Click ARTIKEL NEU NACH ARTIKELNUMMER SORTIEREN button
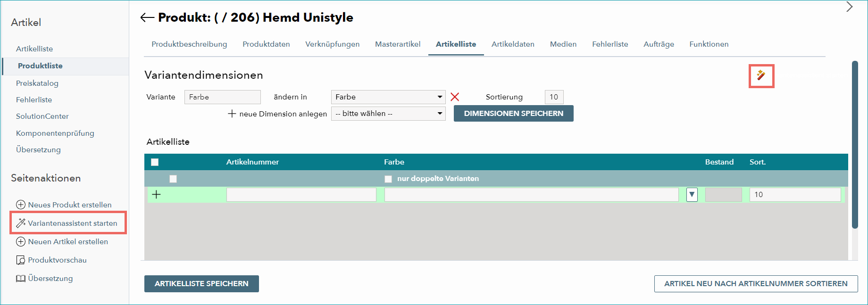This screenshot has height=305, width=868. click(x=756, y=284)
